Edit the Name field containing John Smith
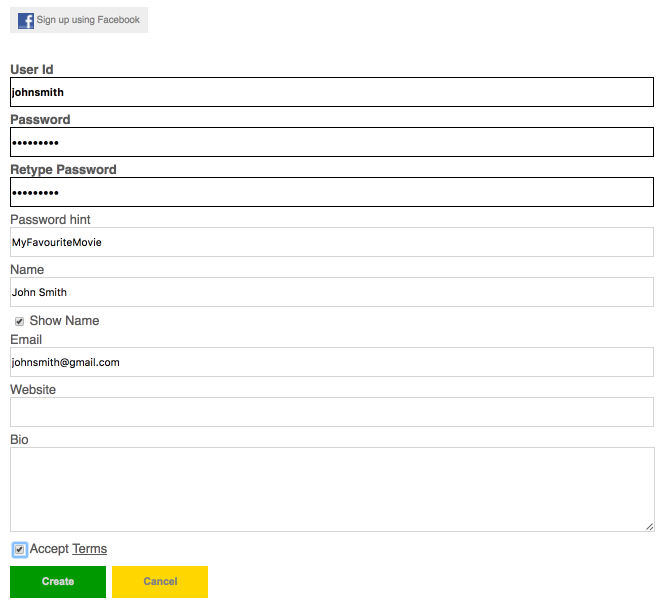This screenshot has height=602, width=664. coord(332,292)
